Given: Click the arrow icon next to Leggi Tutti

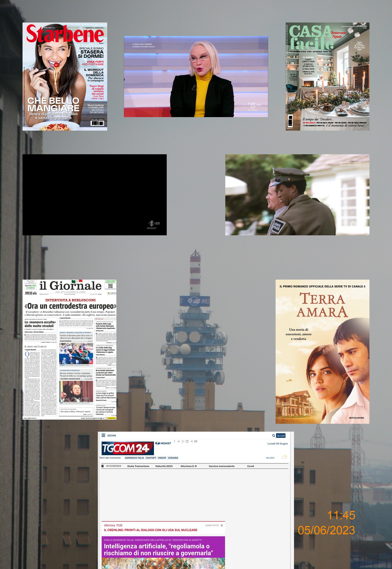Looking at the screenshot, I should tap(222, 525).
